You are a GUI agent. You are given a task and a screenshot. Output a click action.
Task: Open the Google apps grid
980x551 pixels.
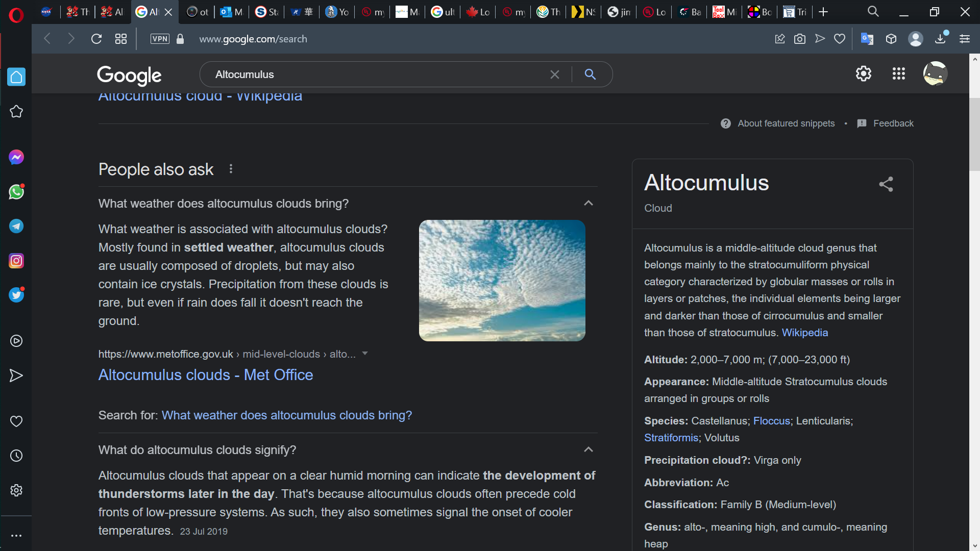pos(899,73)
